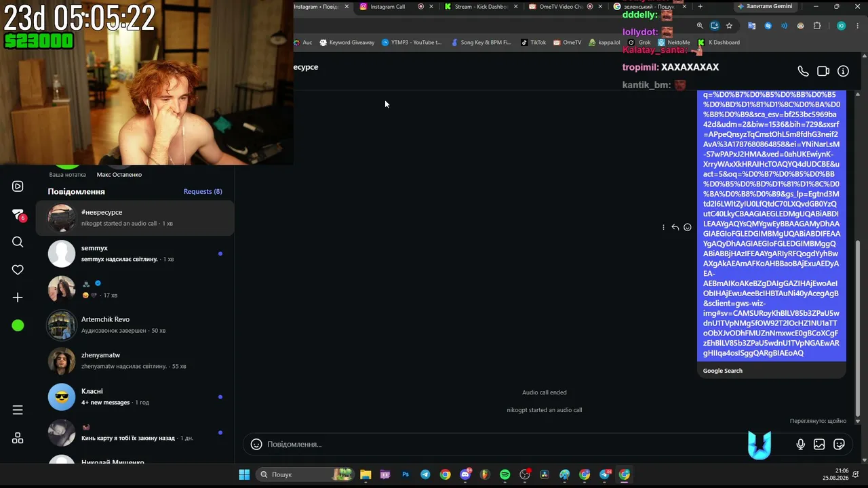Open browser zoom magnifier in address bar

(x=700, y=26)
